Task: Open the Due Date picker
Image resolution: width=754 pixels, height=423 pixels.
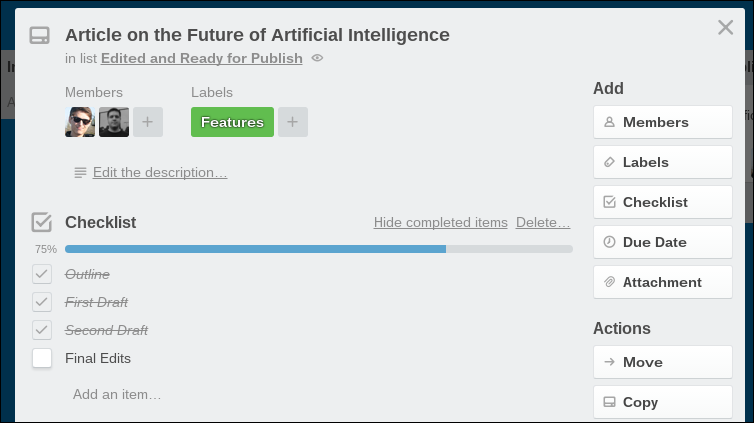Action: coord(662,242)
